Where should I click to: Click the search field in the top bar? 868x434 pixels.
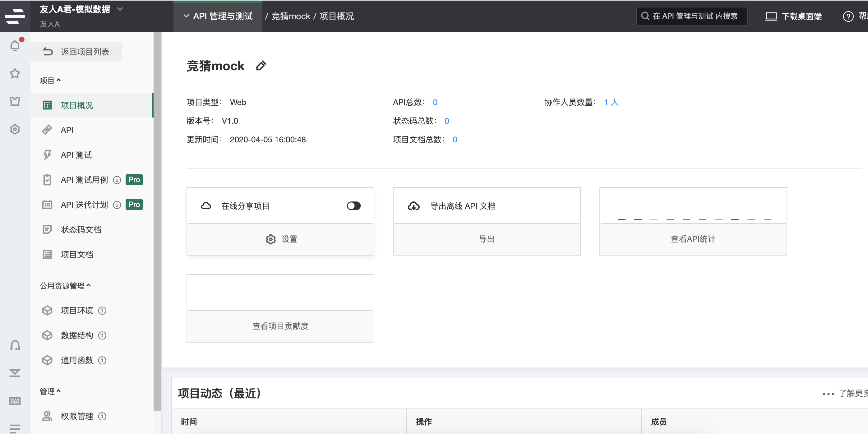point(692,16)
